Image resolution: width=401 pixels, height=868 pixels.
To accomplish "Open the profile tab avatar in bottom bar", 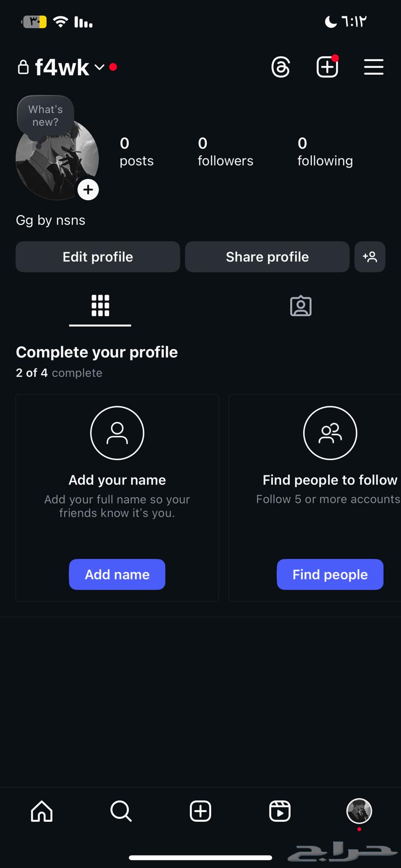I will (359, 811).
